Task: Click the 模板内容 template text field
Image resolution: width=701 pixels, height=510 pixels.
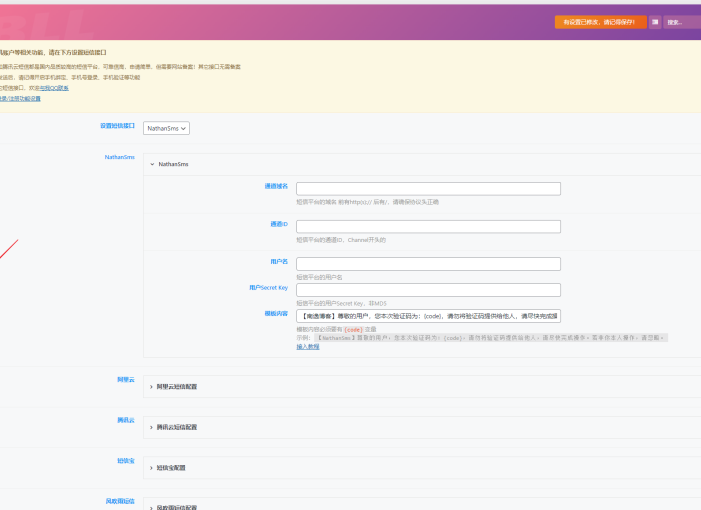Action: tap(428, 316)
